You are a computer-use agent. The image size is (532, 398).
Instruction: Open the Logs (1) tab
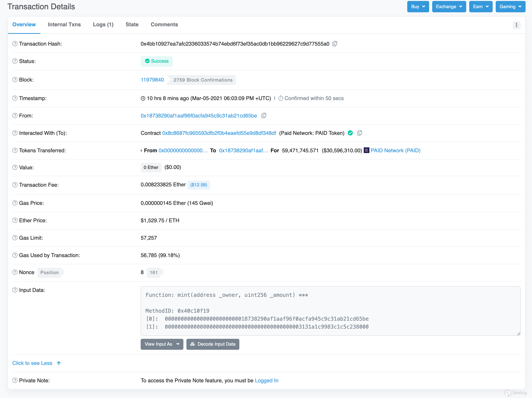(103, 25)
